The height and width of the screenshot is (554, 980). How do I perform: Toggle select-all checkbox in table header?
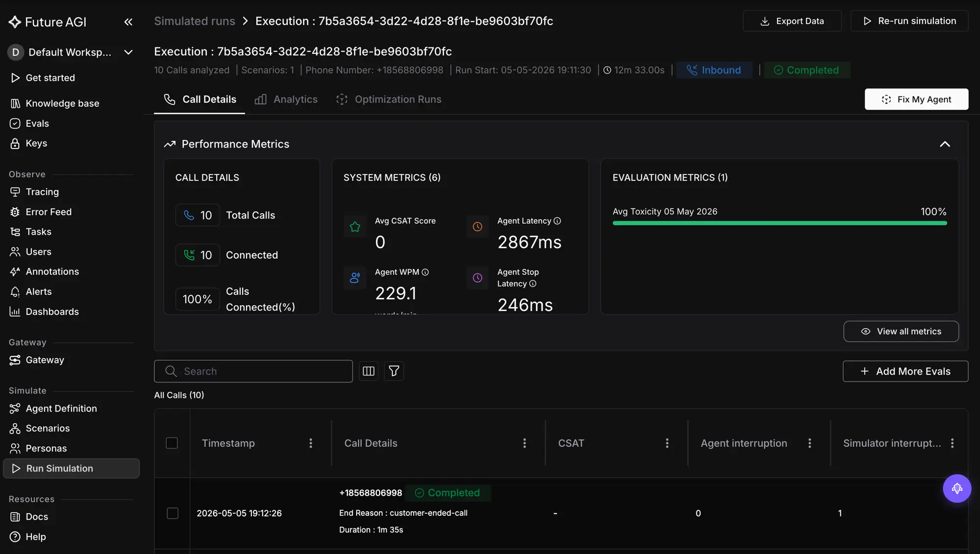171,443
